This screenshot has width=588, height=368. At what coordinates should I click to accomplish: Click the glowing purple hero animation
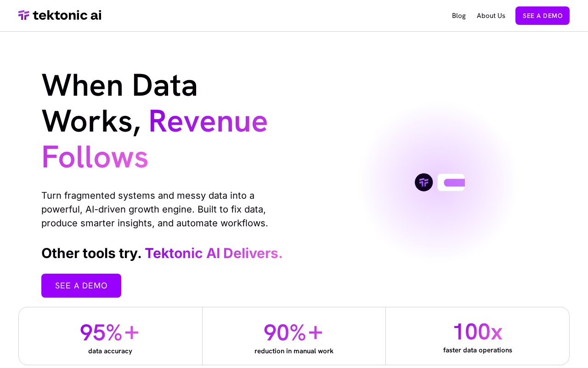439,182
